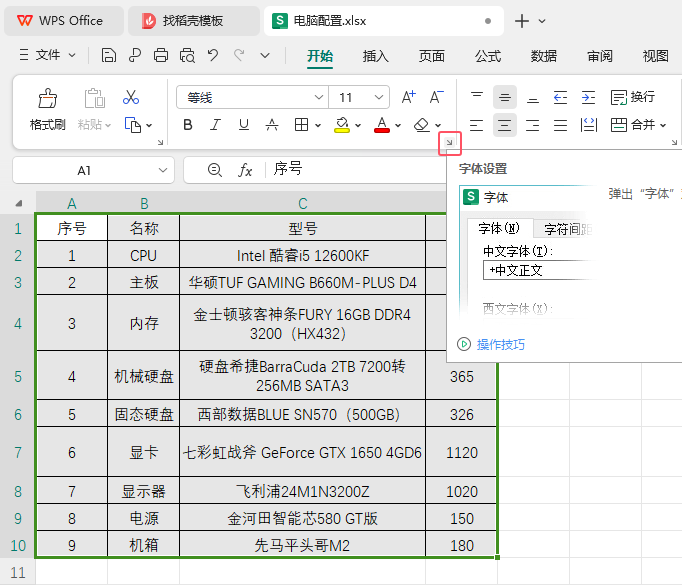Click the formula bar input showing 序号

[357, 170]
